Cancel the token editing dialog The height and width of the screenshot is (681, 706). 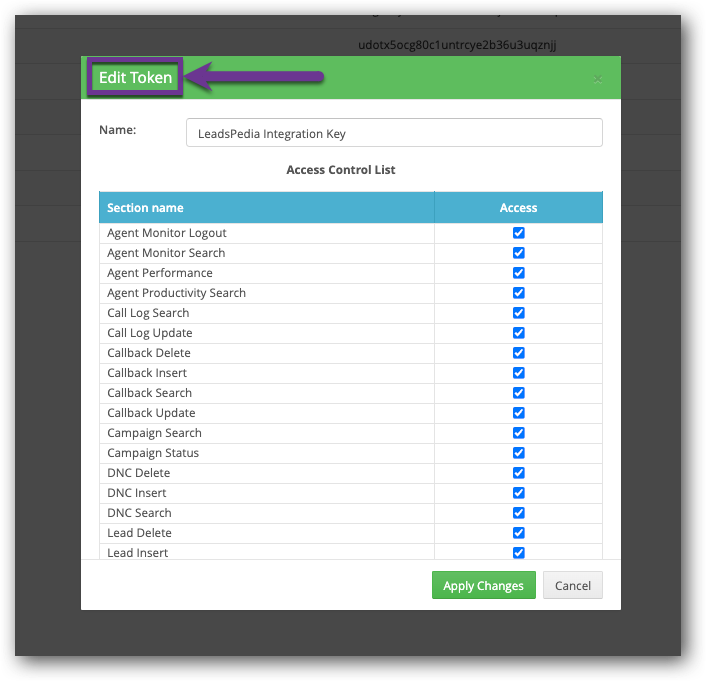point(573,586)
